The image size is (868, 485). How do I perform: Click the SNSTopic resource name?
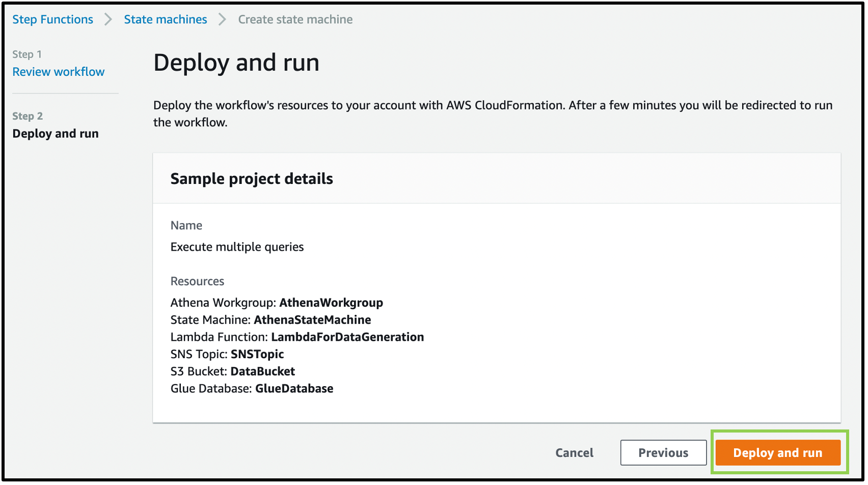click(257, 354)
